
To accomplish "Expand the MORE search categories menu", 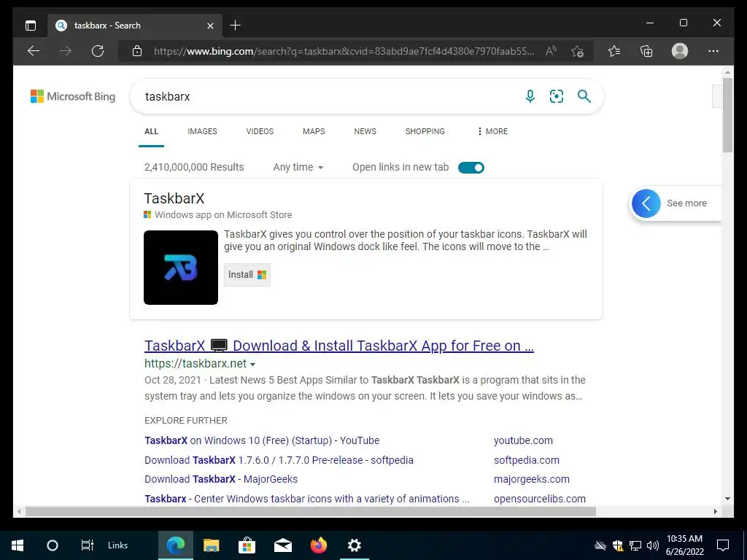I will click(x=492, y=131).
